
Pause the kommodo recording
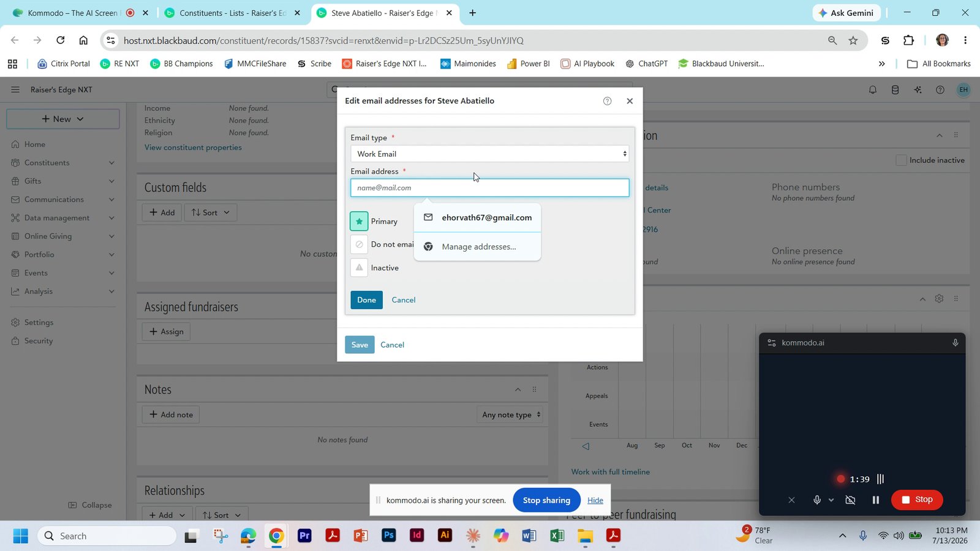point(876,500)
